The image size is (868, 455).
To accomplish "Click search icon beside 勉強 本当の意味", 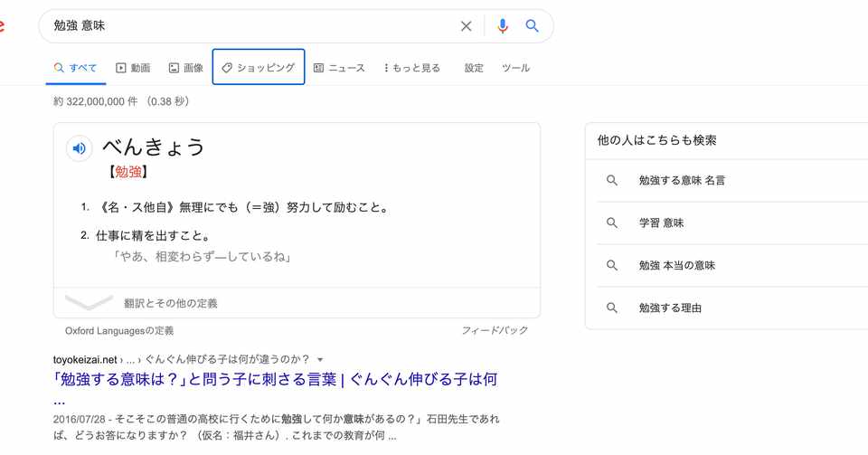I will (x=612, y=265).
